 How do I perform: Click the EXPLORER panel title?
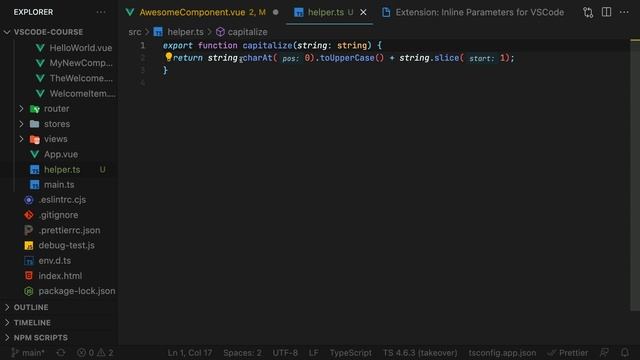coord(33,12)
